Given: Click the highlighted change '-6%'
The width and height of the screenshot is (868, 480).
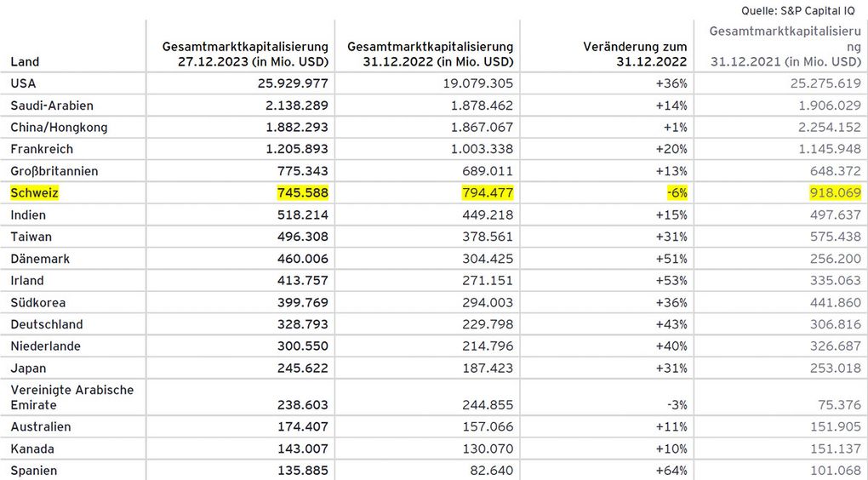Looking at the screenshot, I should coord(677,192).
